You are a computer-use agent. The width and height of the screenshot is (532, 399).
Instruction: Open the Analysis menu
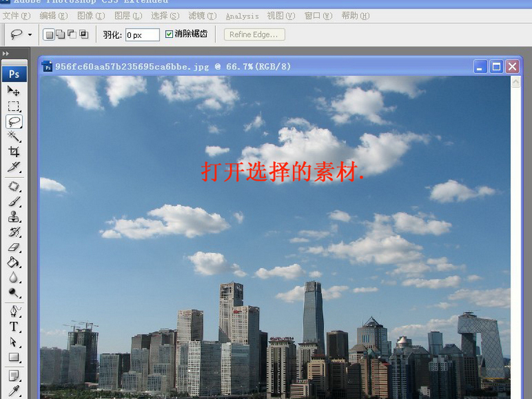[x=242, y=16]
